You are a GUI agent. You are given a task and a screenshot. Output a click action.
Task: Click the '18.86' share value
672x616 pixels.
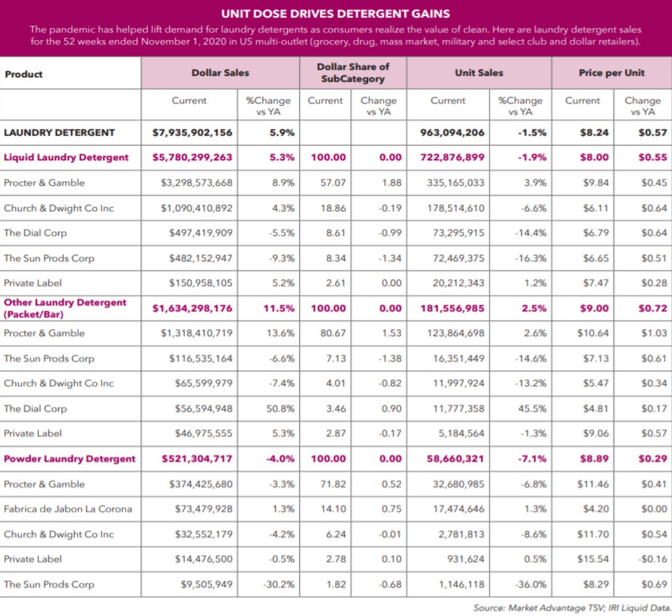click(333, 208)
